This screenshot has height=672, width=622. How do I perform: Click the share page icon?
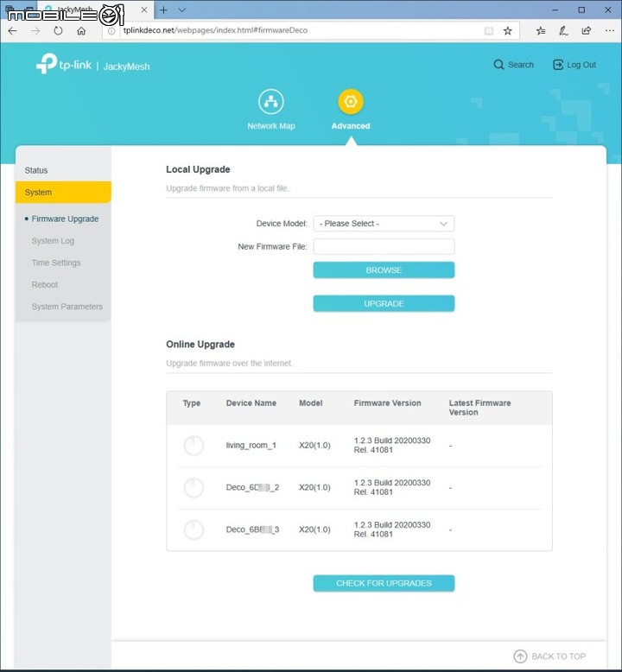click(x=586, y=31)
